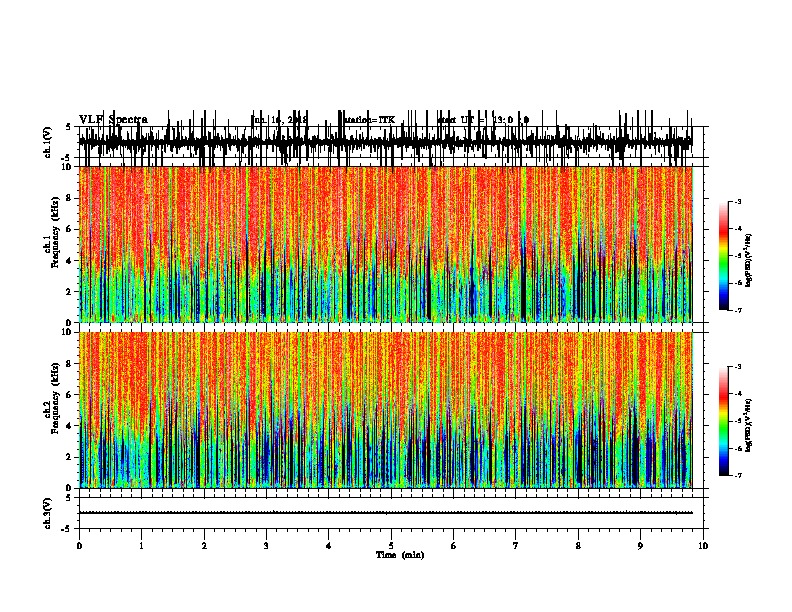Click the "ch.1(V)" waveform axis label

[x=47, y=142]
